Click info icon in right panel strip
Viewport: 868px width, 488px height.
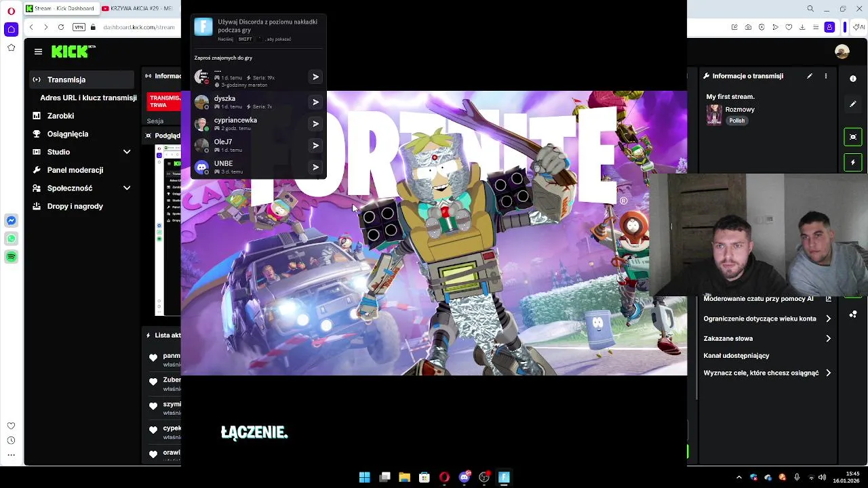point(853,79)
